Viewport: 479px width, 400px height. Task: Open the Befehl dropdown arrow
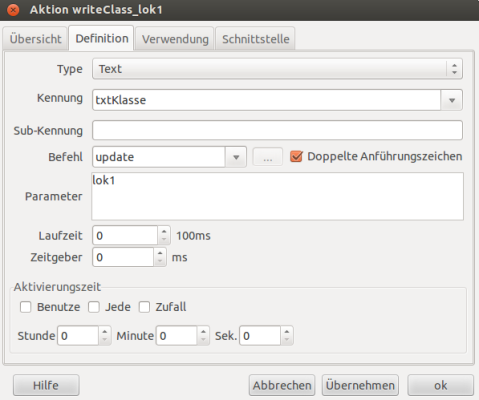pos(236,157)
